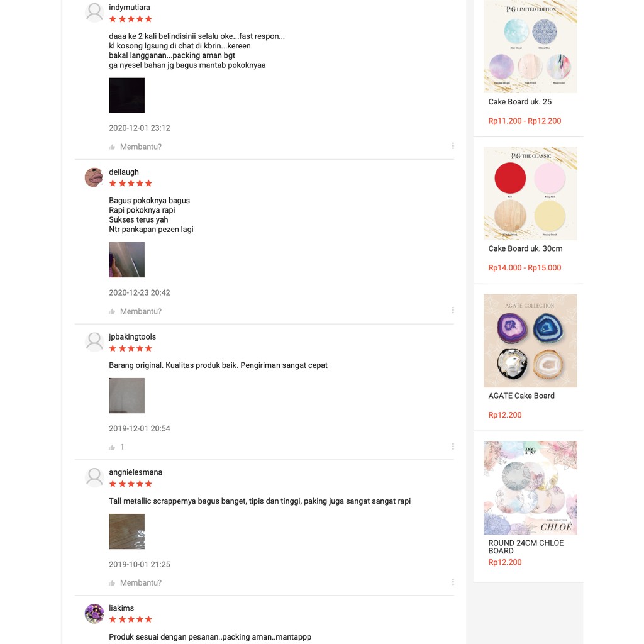The height and width of the screenshot is (644, 644).
Task: Open the three-dot menu on angnielesmana's review
Action: point(453,582)
